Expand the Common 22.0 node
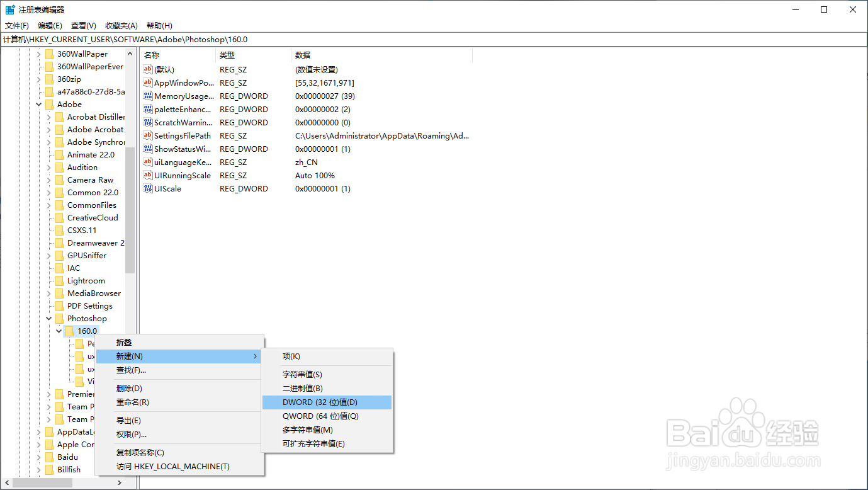Image resolution: width=868 pixels, height=490 pixels. 49,192
